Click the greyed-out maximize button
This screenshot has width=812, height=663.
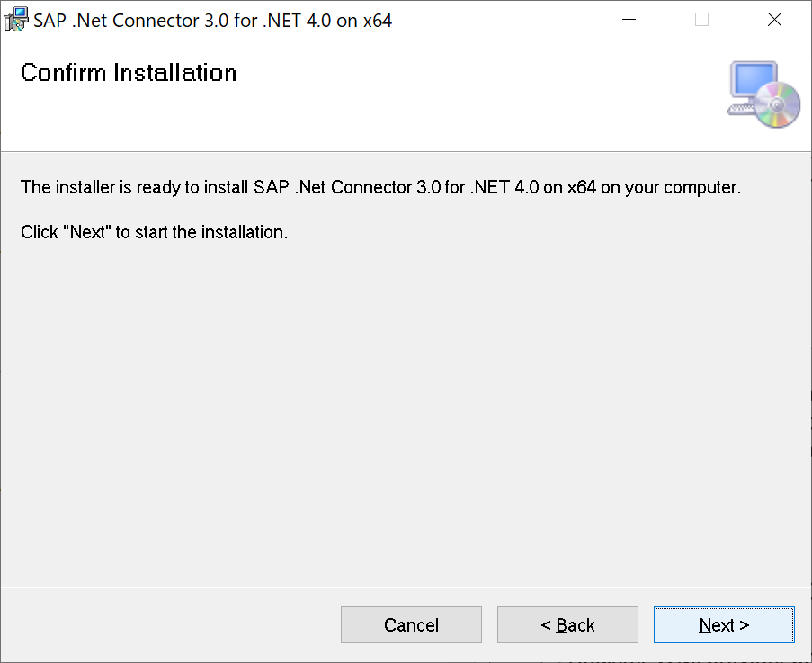tap(701, 20)
